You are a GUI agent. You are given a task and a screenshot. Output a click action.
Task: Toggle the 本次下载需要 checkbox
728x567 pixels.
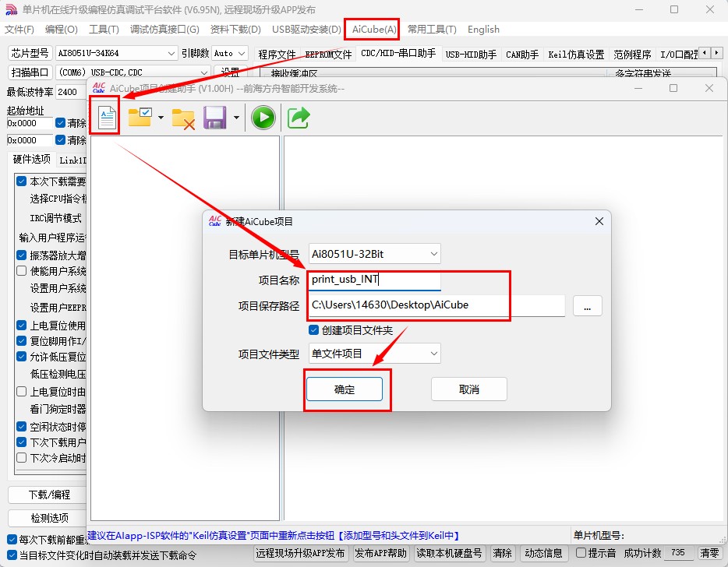[21, 181]
